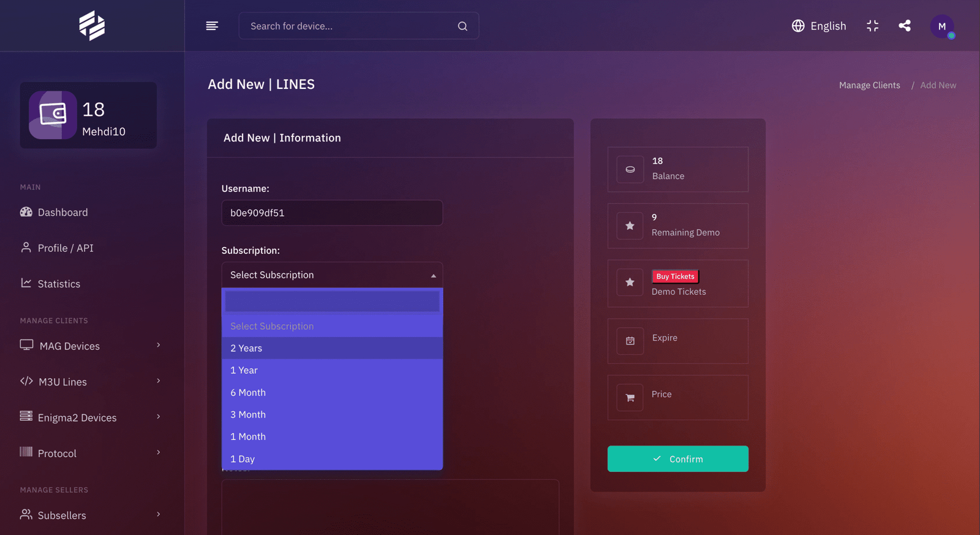Click the globe language icon
The image size is (980, 535).
click(x=797, y=26)
